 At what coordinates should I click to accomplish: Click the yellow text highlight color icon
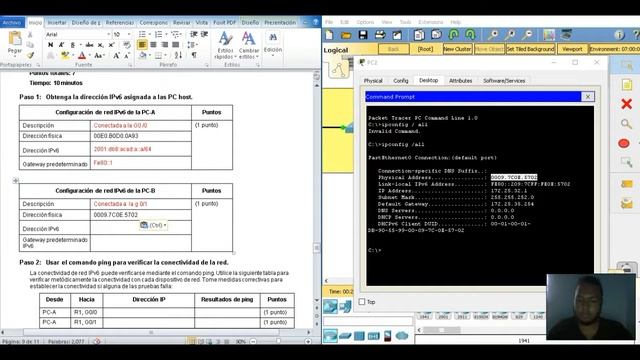(x=64, y=56)
